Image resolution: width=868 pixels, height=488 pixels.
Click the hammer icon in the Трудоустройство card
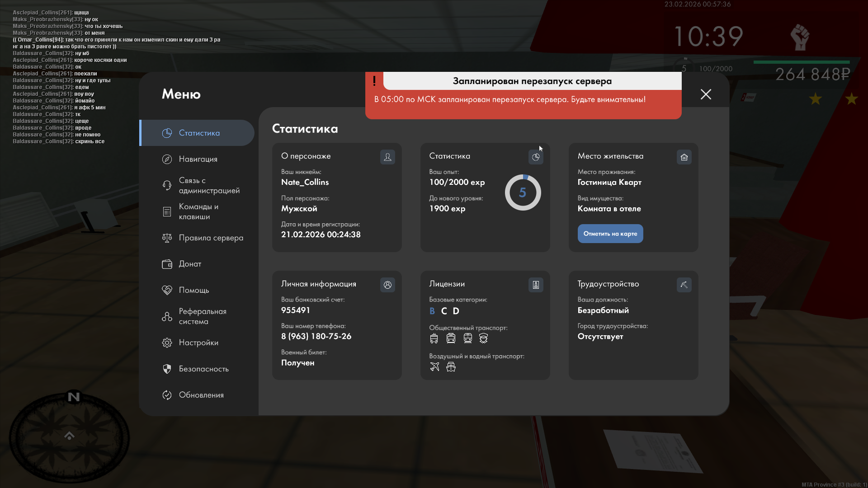(684, 285)
